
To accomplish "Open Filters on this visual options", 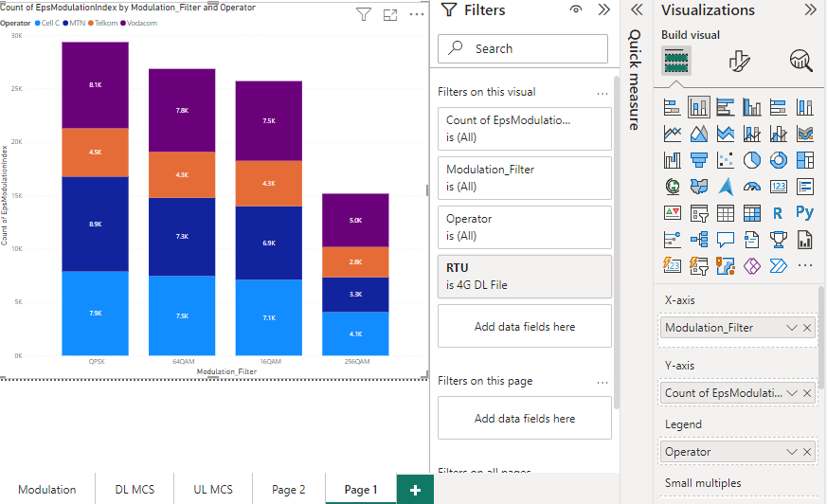I will [x=602, y=93].
